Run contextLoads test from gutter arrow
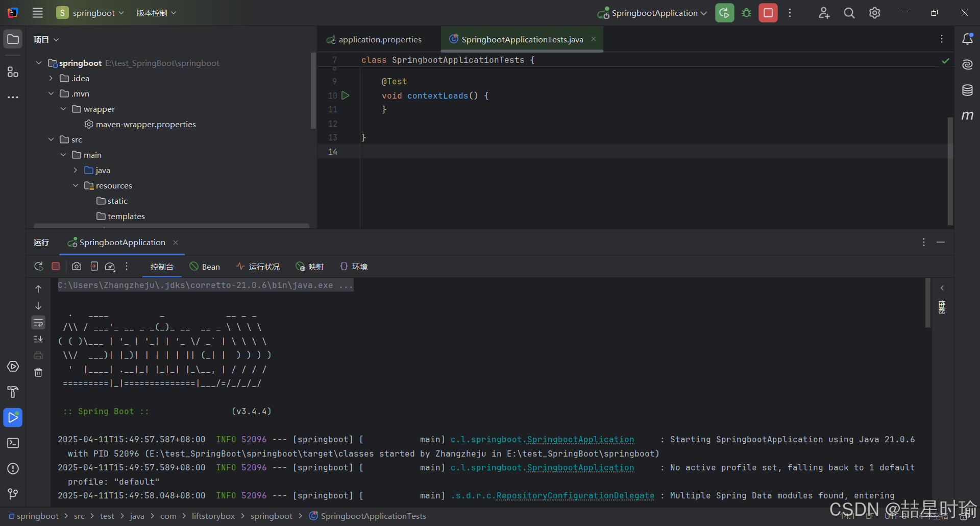Viewport: 980px width, 526px height. 346,95
